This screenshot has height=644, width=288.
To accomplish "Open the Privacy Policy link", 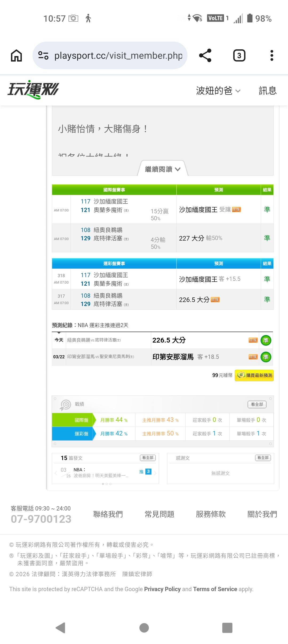I will click(162, 589).
